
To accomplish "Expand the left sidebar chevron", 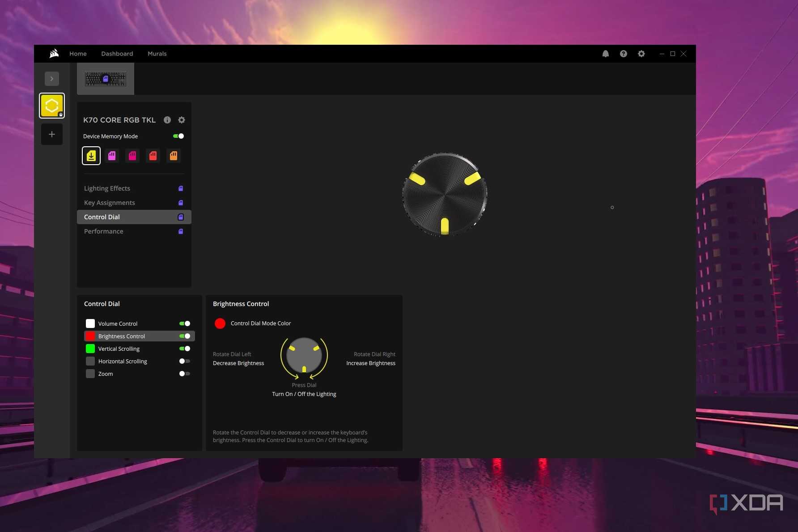I will [x=52, y=79].
